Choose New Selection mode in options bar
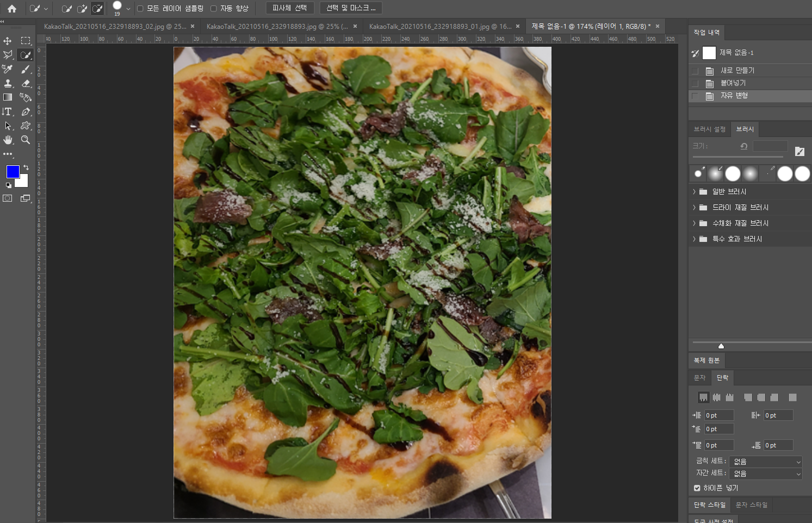Screen dimensions: 812x523 (x=67, y=8)
